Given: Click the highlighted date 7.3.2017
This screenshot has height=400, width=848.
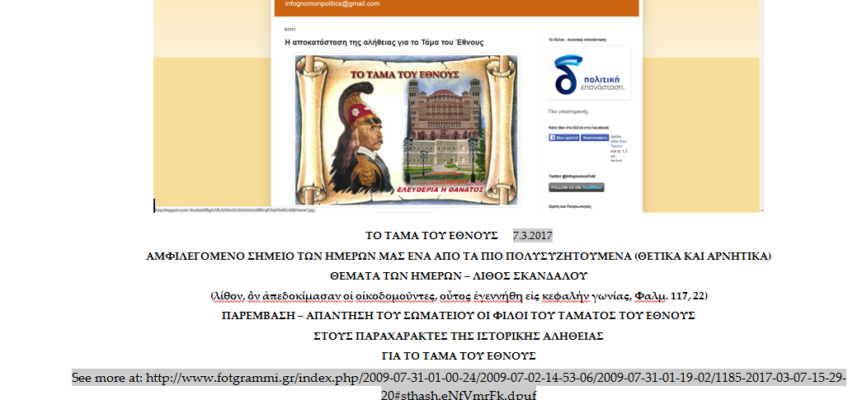Looking at the screenshot, I should pos(531,236).
